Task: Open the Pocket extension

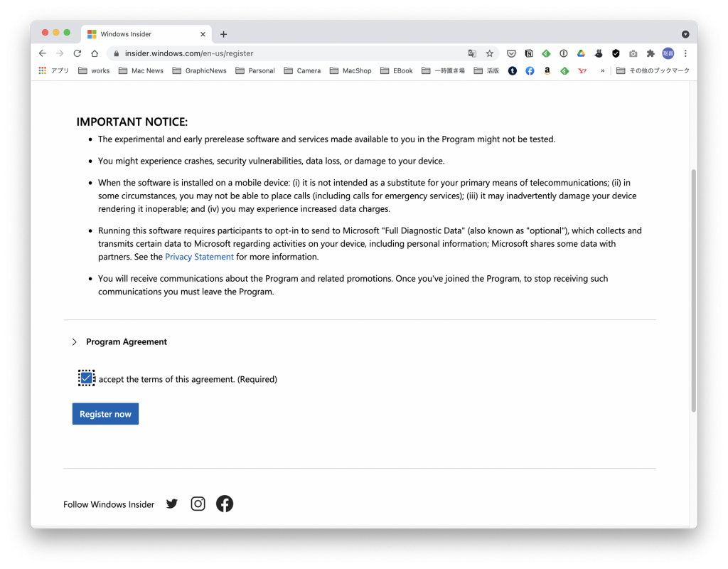Action: pyautogui.click(x=511, y=53)
